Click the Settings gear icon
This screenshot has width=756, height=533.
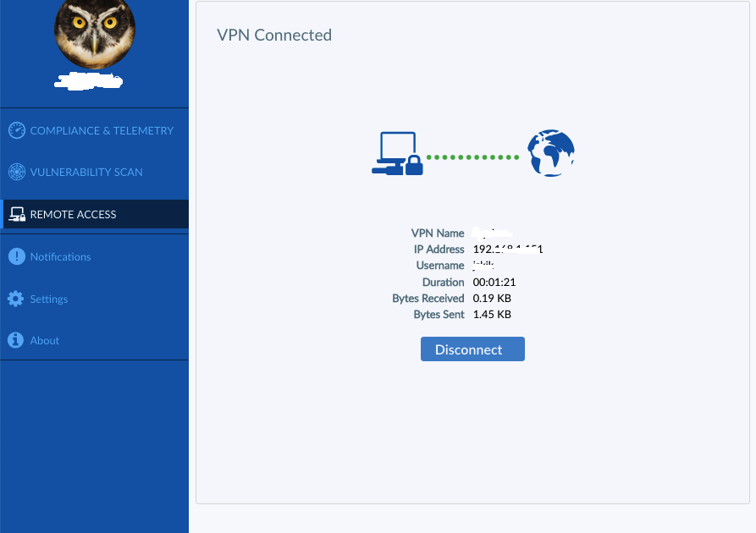point(16,299)
